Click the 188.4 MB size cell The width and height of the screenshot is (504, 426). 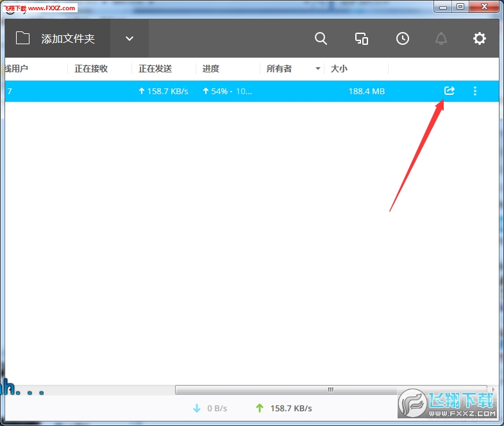point(366,92)
